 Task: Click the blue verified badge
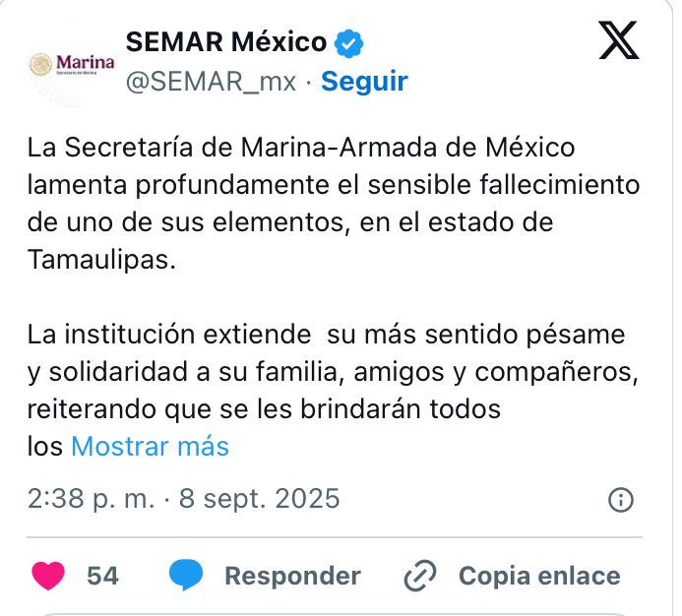click(x=350, y=42)
